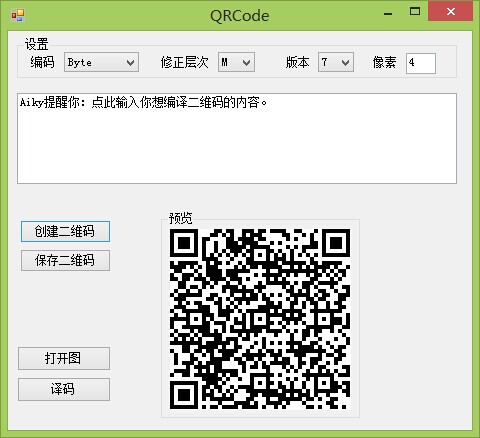Viewport: 480px width, 438px height.
Task: Open the 修正层次 error correction dropdown
Action: 236,62
